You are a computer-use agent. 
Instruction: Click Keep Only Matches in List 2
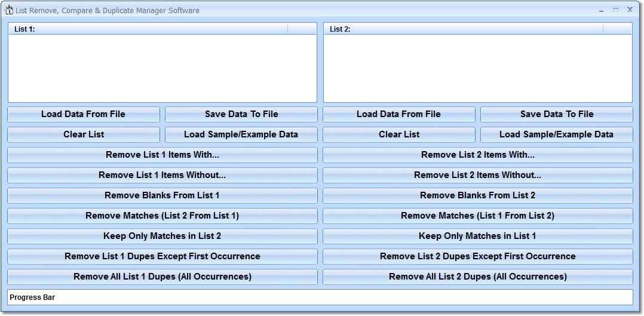tap(162, 237)
